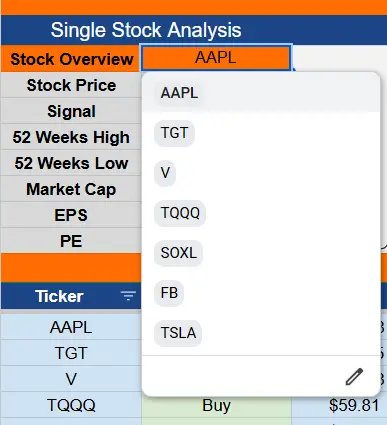Select the Single Stock Analysis title
This screenshot has width=387, height=425.
coord(146,30)
